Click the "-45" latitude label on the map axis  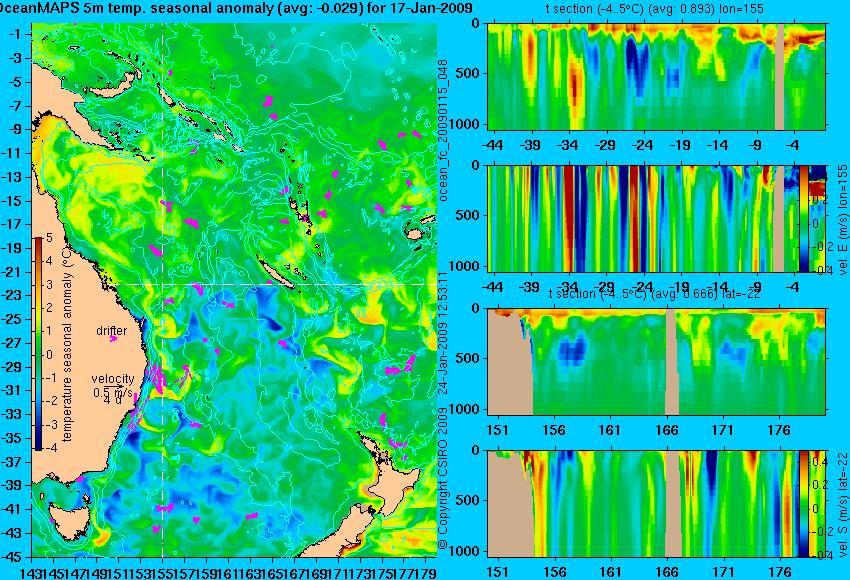click(11, 557)
